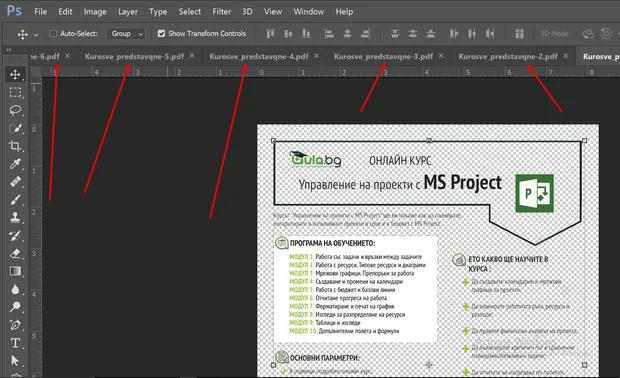Close the Kurosve_predstavqne-3.pdf tab
Screen dimensions: 620x378
point(441,56)
